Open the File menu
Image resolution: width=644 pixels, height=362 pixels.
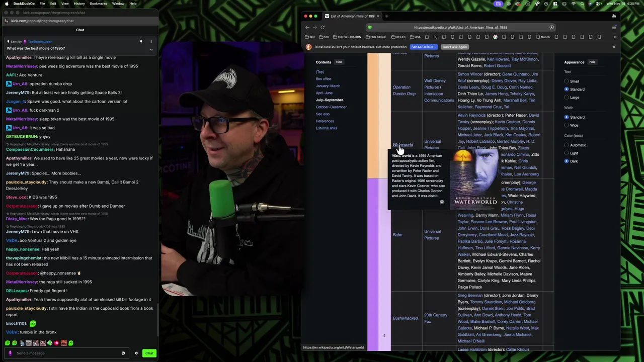42,4
